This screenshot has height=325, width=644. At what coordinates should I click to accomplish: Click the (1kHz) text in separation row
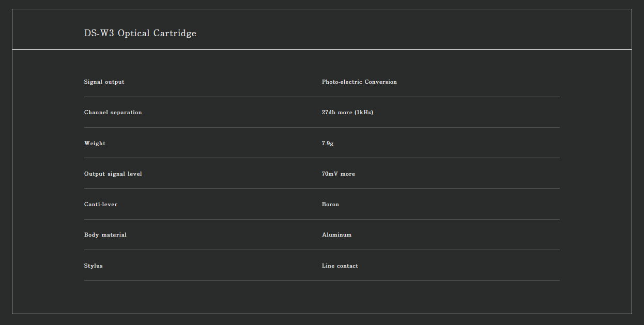pos(364,113)
